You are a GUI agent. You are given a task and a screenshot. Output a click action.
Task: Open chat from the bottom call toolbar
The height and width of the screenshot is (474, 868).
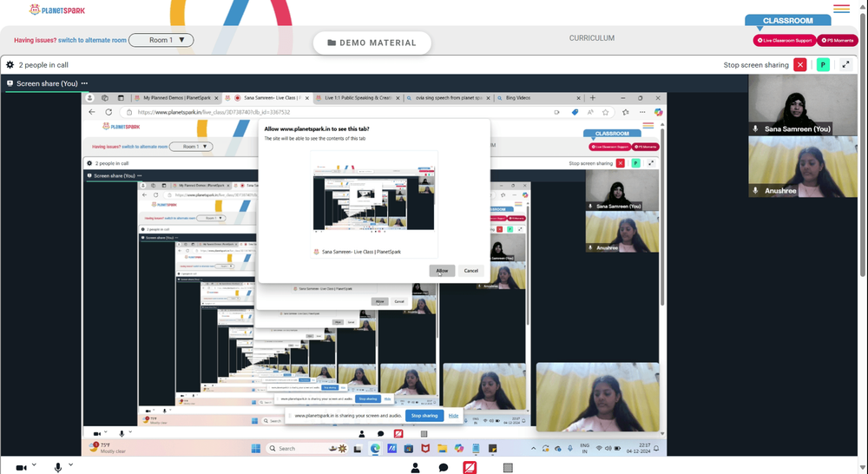coord(443,468)
